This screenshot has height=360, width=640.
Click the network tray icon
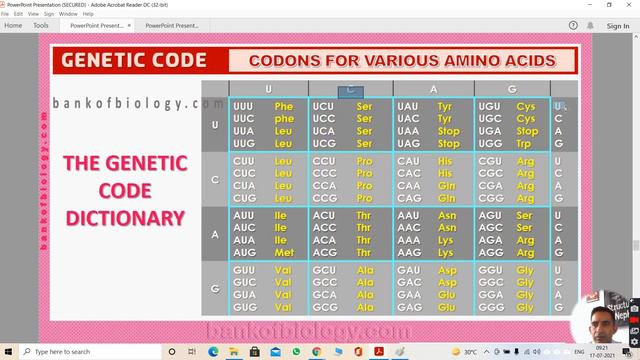pos(527,352)
